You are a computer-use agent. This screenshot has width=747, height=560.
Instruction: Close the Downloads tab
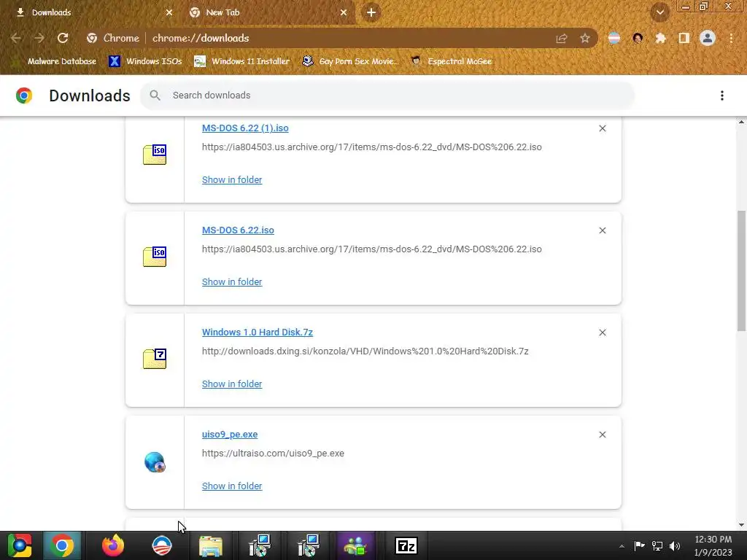click(x=169, y=13)
